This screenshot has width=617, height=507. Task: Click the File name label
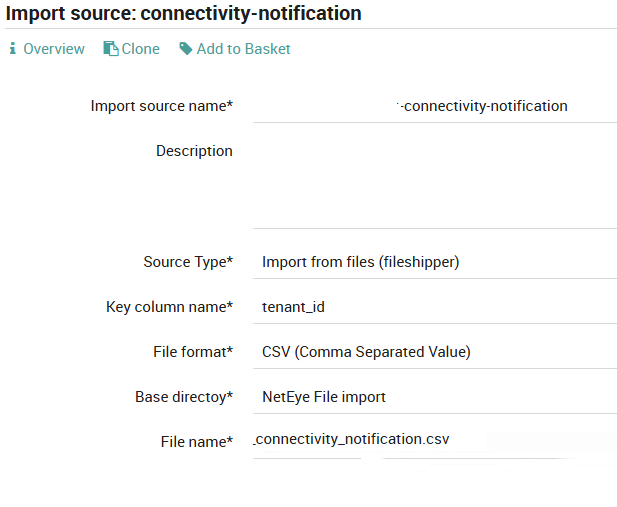pos(197,441)
